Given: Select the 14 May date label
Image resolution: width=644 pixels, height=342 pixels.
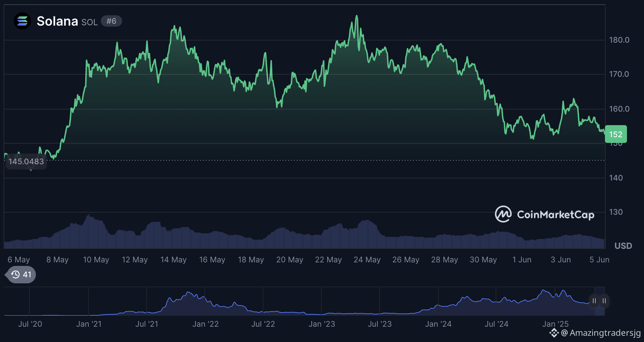Looking at the screenshot, I should pyautogui.click(x=174, y=260).
